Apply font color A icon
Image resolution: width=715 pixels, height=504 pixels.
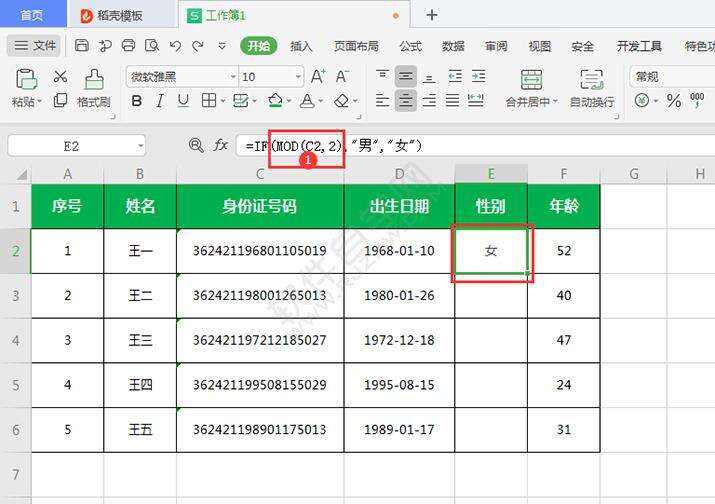point(307,101)
